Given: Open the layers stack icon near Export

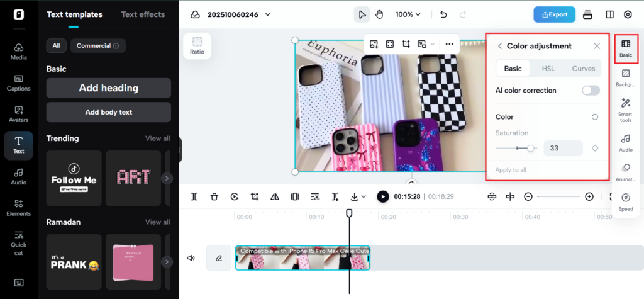Looking at the screenshot, I should click(588, 14).
